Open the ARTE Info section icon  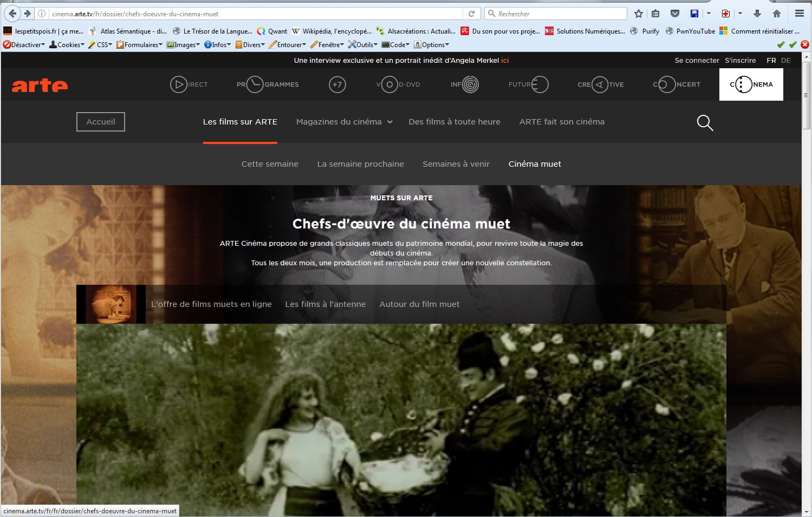point(470,84)
